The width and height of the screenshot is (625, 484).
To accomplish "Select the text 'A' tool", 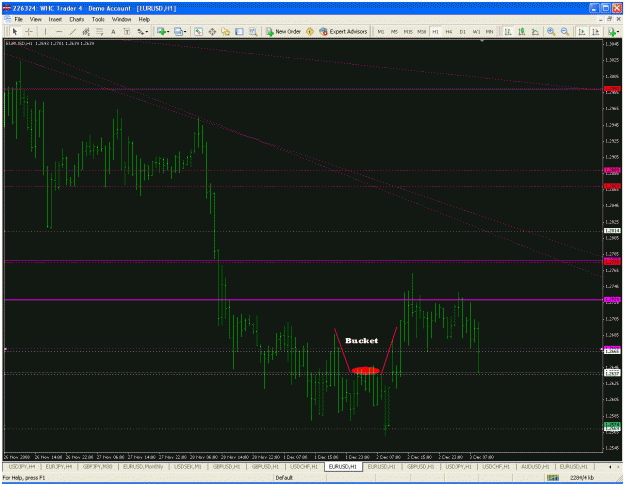I will coord(113,31).
